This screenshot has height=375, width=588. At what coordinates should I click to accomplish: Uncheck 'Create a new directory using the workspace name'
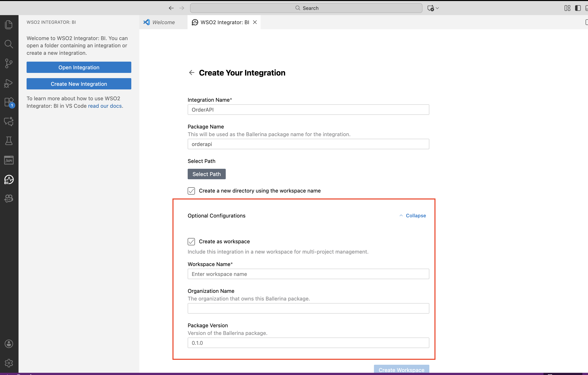192,191
